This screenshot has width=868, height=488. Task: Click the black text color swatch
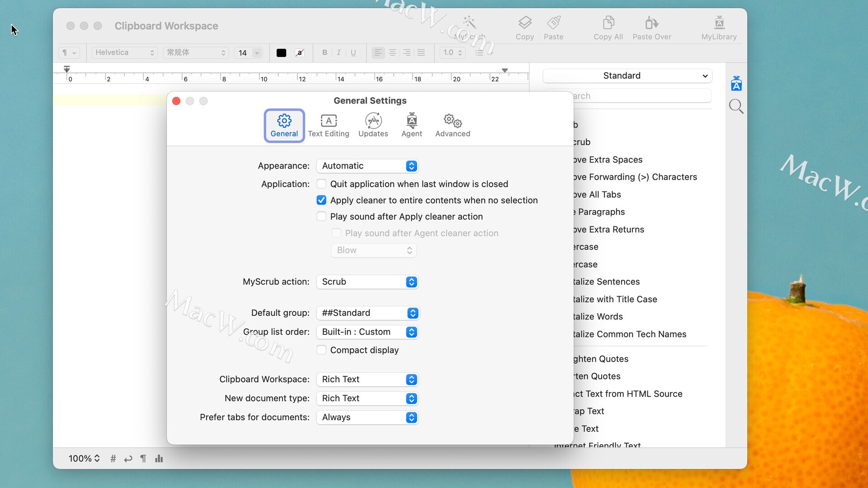point(281,53)
